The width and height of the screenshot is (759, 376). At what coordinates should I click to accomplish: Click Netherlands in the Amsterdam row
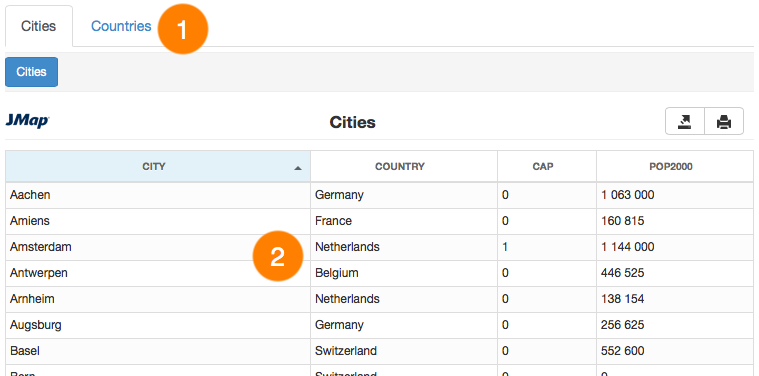347,247
